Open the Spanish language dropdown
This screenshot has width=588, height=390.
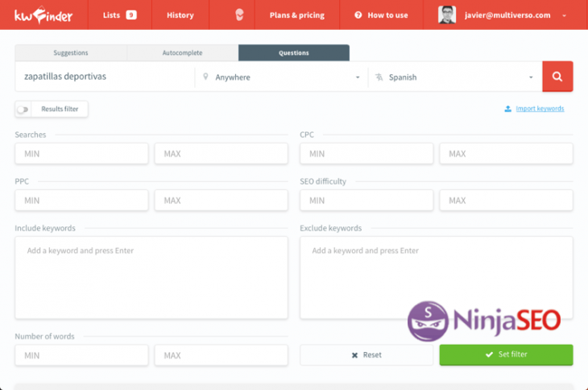click(x=455, y=77)
